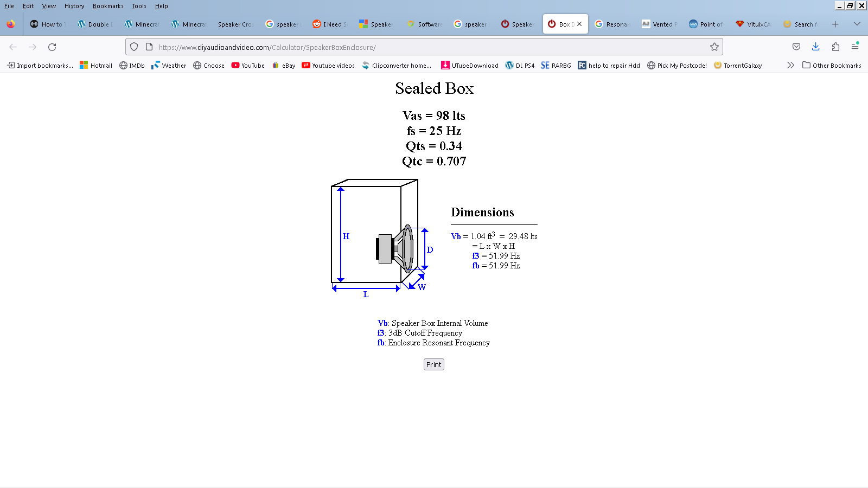Open the Extensions puzzle icon

(x=835, y=47)
